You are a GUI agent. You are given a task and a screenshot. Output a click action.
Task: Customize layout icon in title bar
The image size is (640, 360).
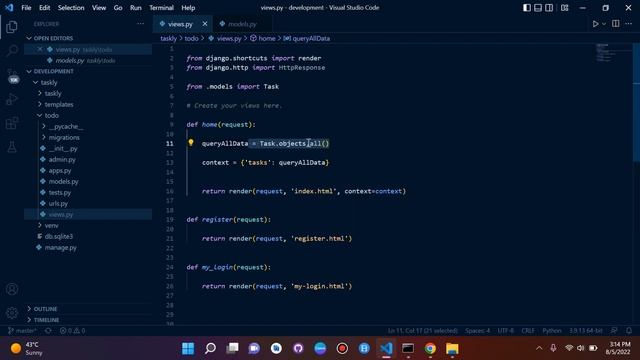point(564,8)
